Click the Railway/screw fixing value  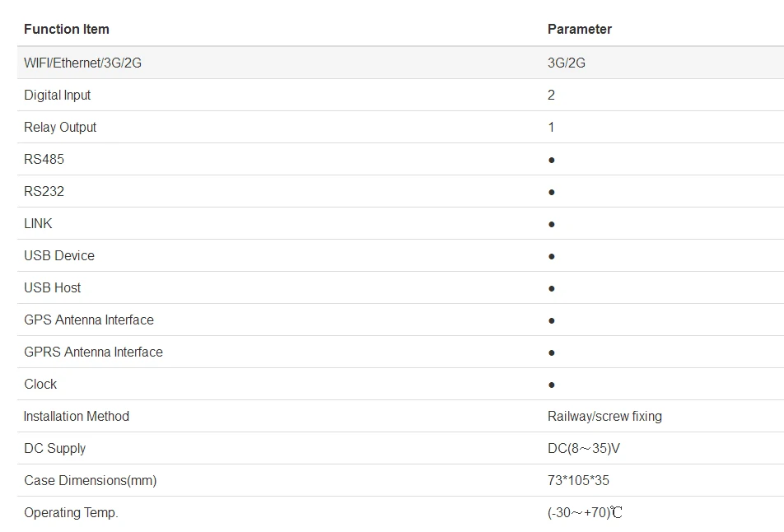click(x=604, y=417)
